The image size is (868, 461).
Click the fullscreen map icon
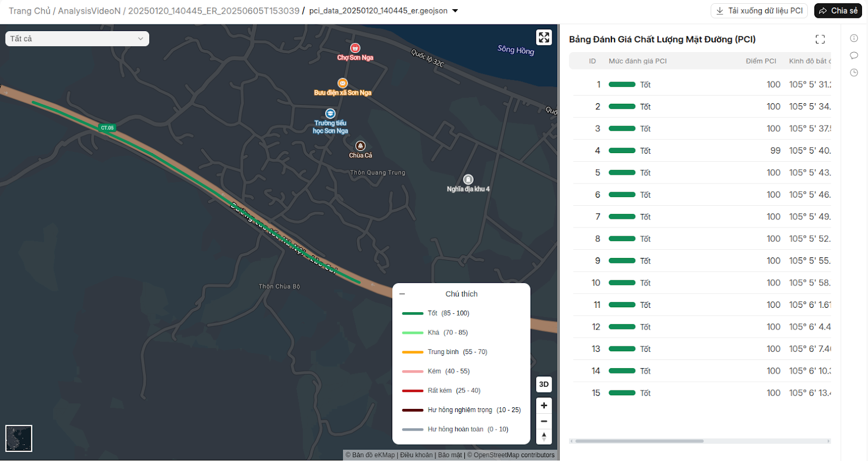pos(544,37)
